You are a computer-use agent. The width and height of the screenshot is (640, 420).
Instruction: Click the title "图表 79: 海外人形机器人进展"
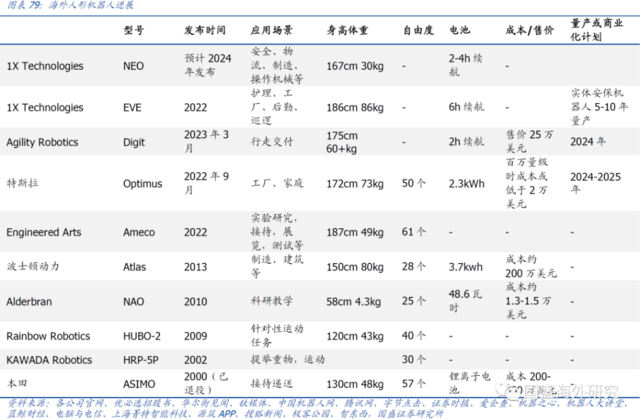click(x=70, y=5)
